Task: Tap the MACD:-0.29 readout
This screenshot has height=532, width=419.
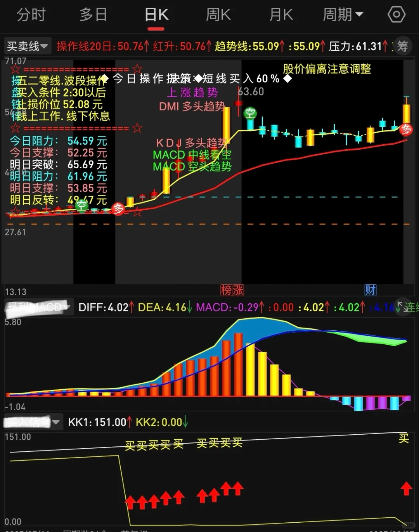Action: pyautogui.click(x=230, y=307)
